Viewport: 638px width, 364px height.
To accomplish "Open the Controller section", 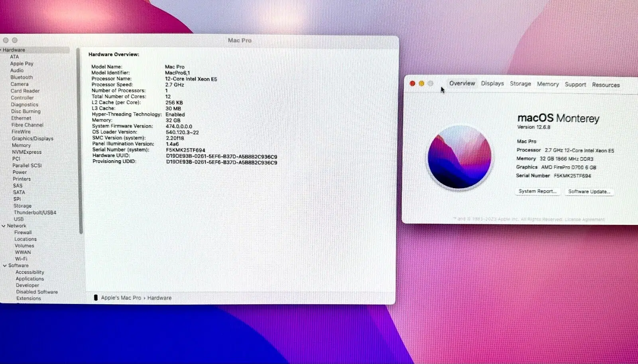I will click(22, 98).
